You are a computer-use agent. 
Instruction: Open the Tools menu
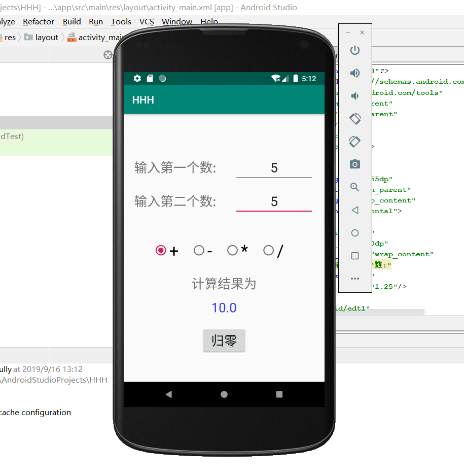(x=121, y=22)
